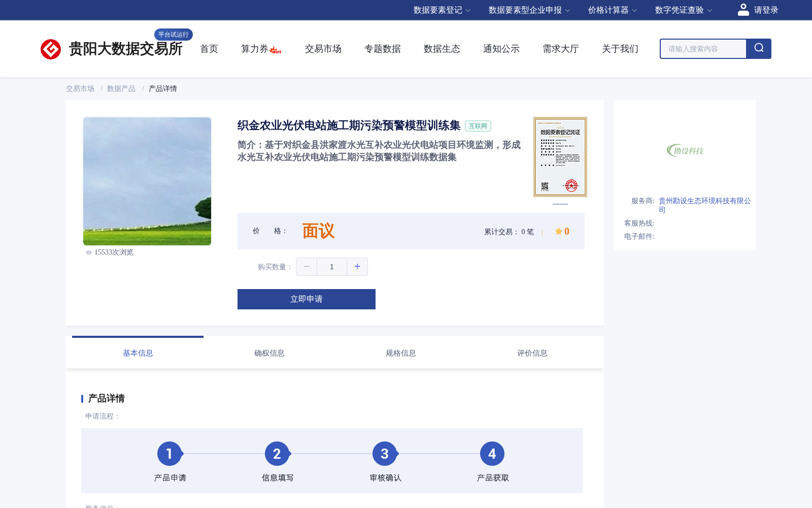
Task: Click step 4 产品获取 circle
Action: pos(492,454)
